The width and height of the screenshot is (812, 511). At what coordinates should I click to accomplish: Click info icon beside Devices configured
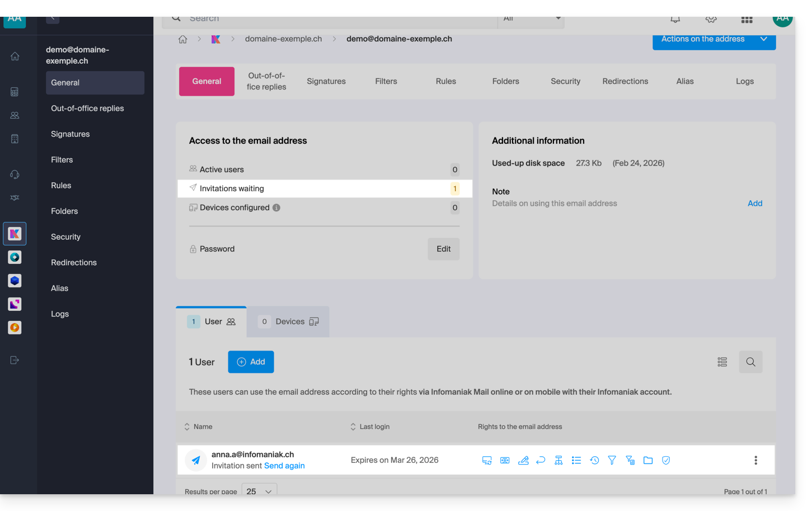pos(276,207)
